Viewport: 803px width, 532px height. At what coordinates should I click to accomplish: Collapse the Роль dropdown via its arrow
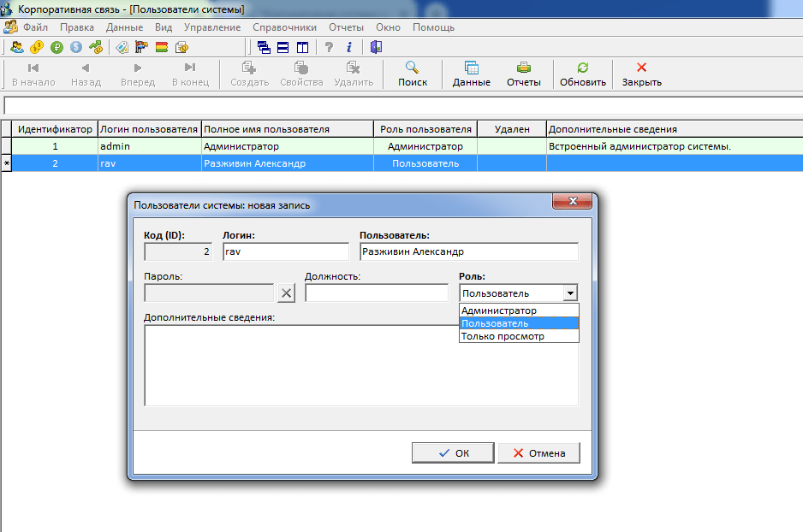[570, 293]
